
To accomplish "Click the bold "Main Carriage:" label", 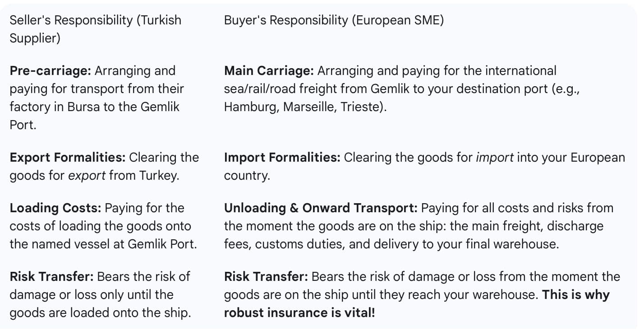I will pos(269,71).
